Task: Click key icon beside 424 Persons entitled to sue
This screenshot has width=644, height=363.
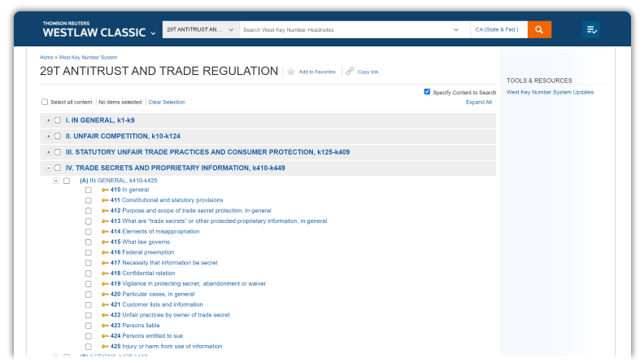Action: coord(105,335)
